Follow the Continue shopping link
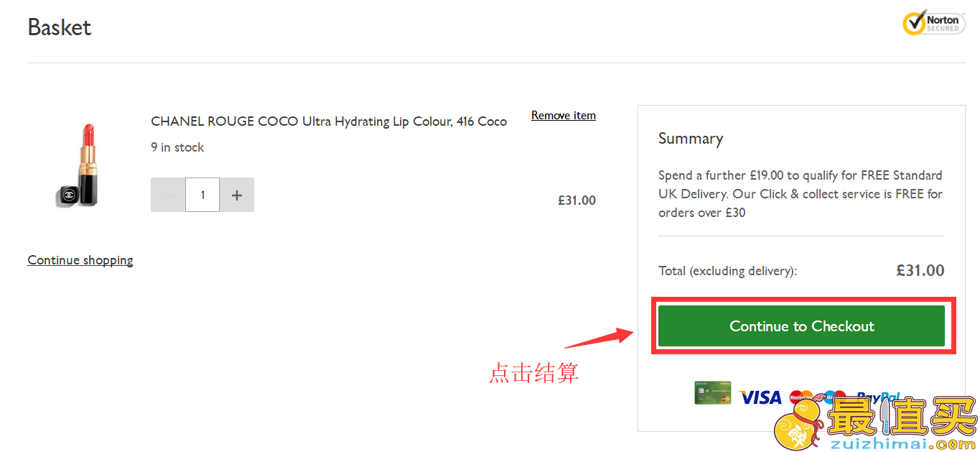This screenshot has width=980, height=452. tap(80, 260)
